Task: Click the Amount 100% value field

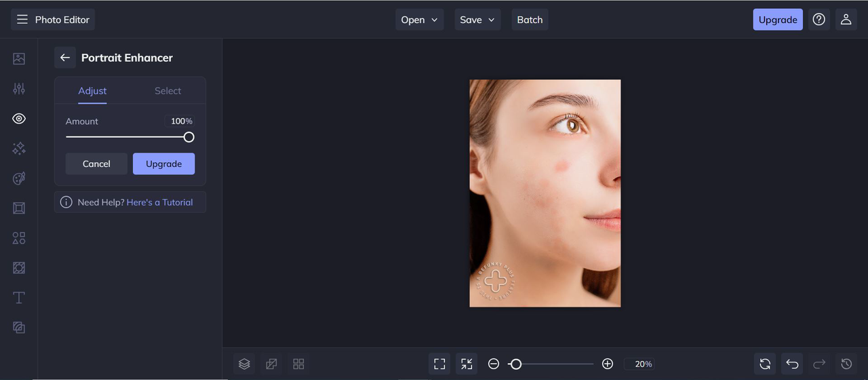Action: [x=180, y=121]
